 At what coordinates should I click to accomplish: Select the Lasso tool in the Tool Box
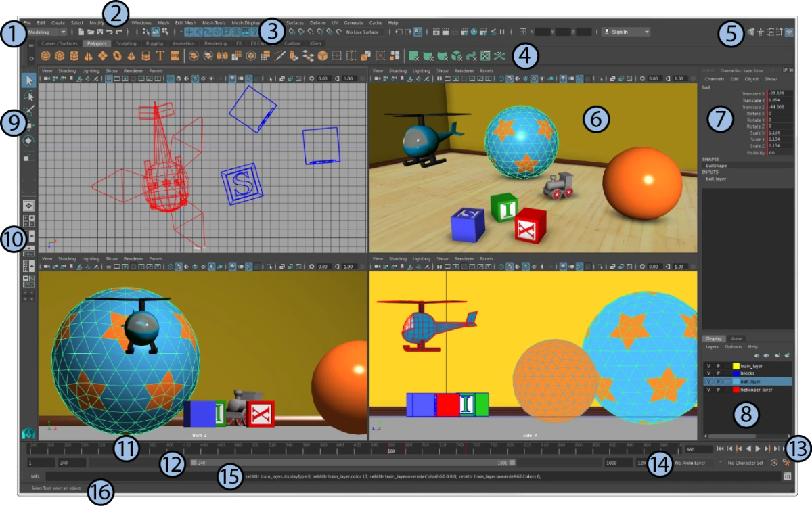click(x=29, y=96)
